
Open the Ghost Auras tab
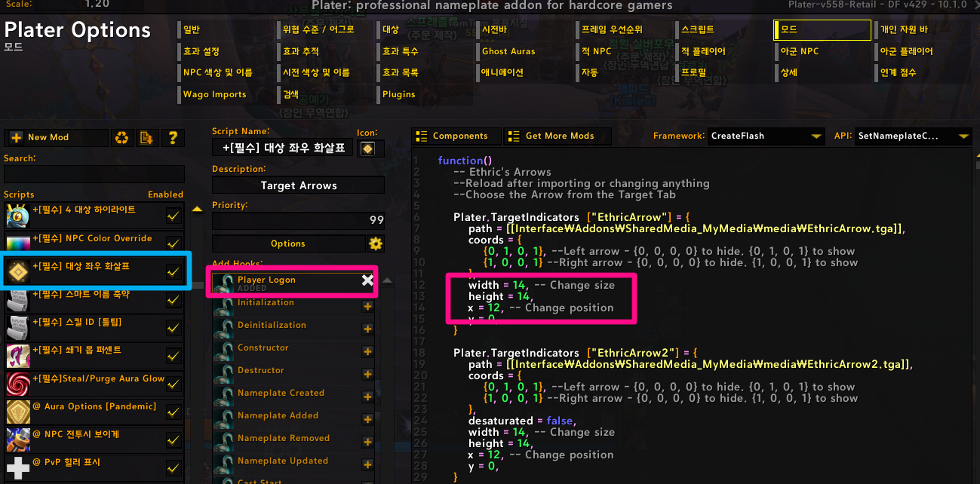tap(526, 51)
